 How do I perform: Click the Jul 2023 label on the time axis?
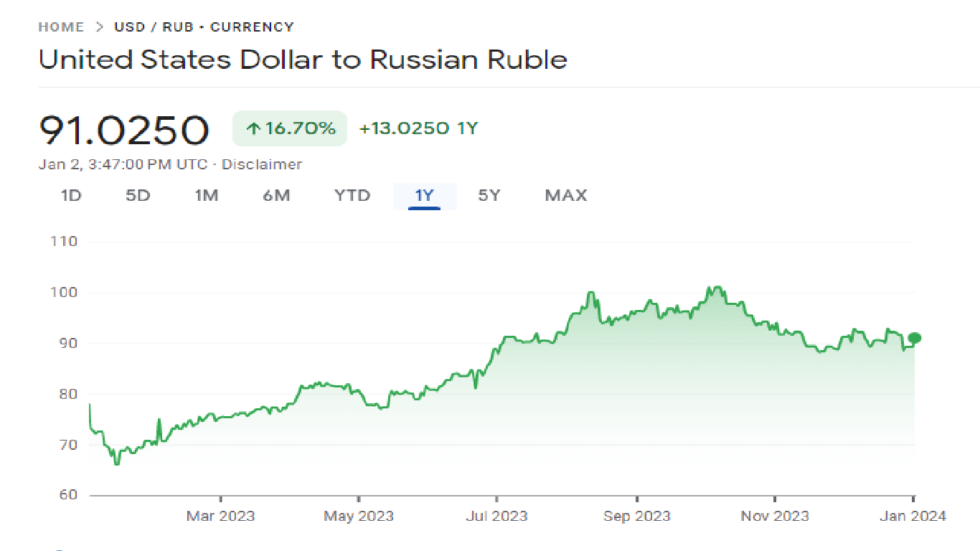point(496,516)
